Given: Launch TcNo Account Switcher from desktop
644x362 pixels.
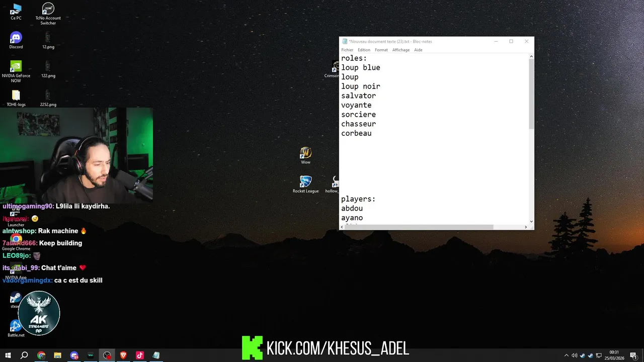Looking at the screenshot, I should 48,14.
